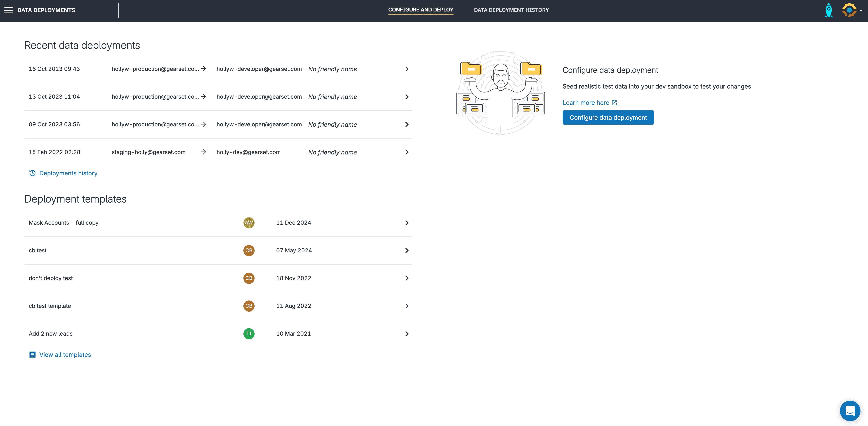Image resolution: width=868 pixels, height=426 pixels.
Task: Open the Learn more here link
Action: pyautogui.click(x=586, y=103)
